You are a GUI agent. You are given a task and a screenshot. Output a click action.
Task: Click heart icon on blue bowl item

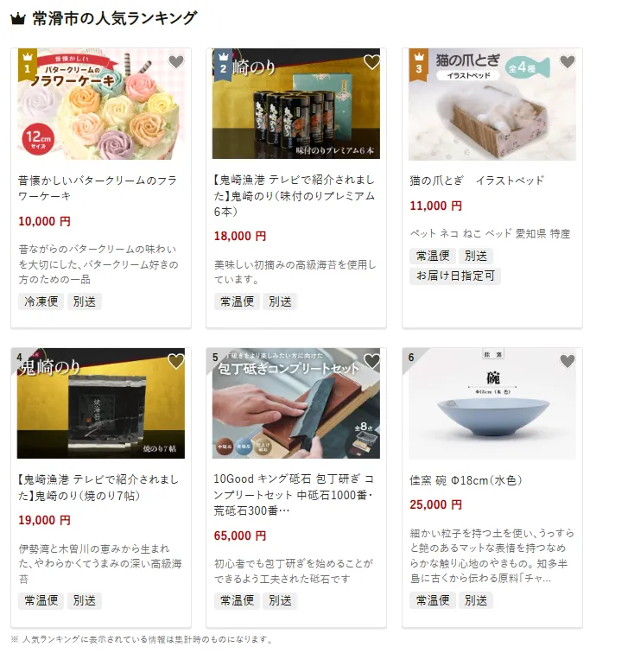pos(568,361)
